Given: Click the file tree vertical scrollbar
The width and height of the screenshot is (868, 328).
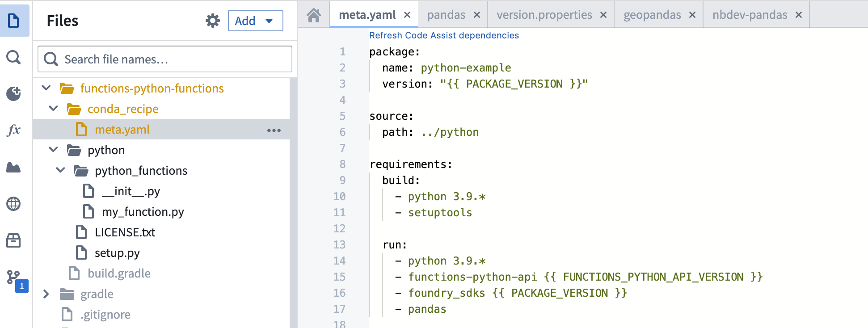Looking at the screenshot, I should click(293, 202).
